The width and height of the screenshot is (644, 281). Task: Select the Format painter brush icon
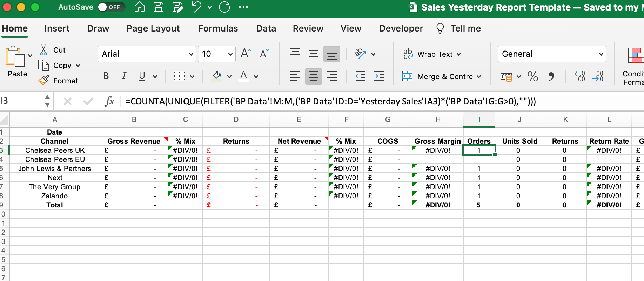tap(43, 81)
